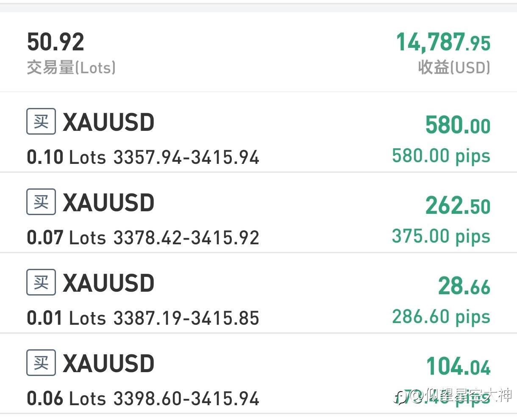
Task: Select the 375.00 pips value
Action: coord(441,236)
